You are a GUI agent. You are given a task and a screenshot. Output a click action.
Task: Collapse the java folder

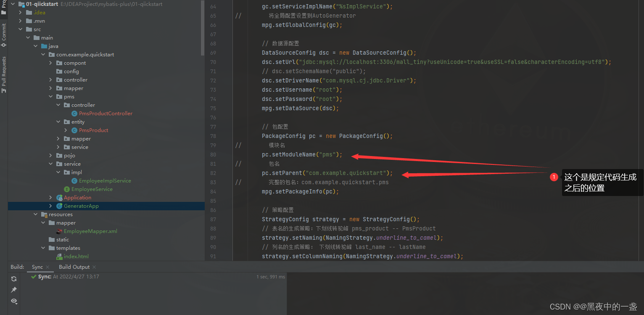(x=35, y=46)
